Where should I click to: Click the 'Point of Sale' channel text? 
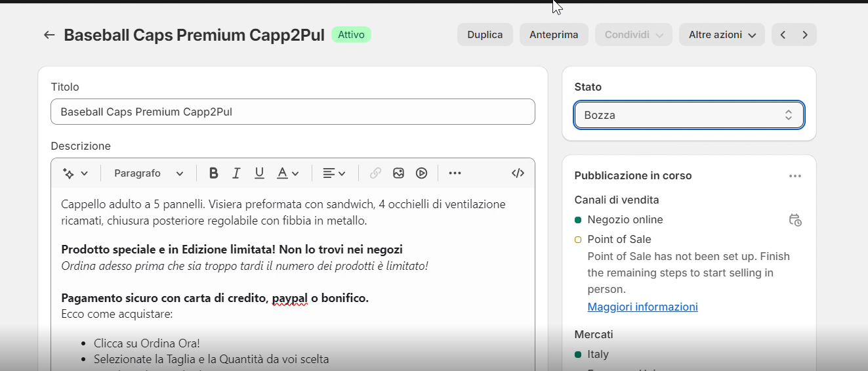[x=619, y=240]
